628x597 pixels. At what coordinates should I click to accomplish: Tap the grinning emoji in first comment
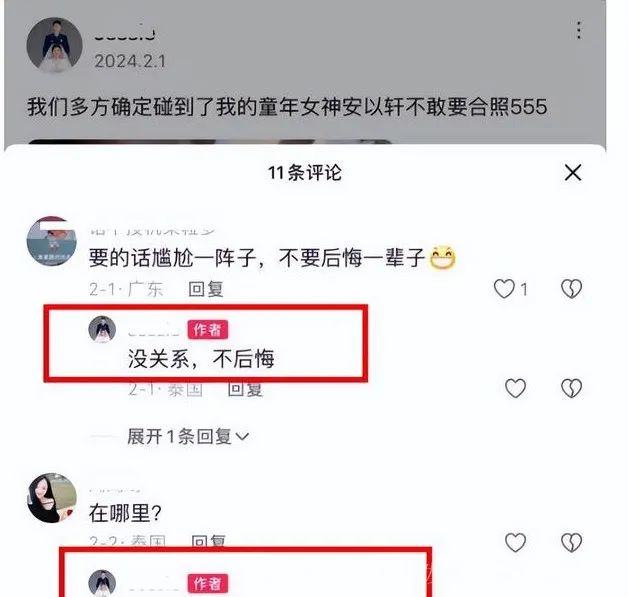(442, 257)
